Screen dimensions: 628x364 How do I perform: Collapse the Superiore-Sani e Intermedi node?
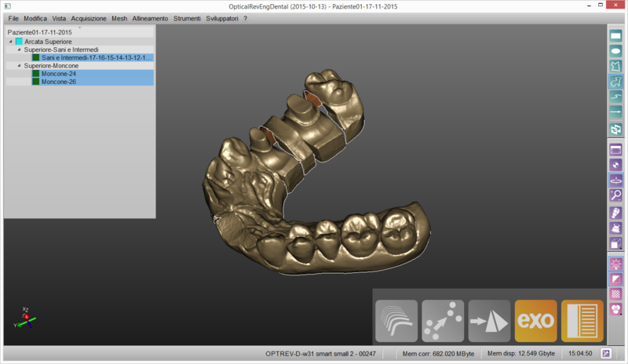19,49
